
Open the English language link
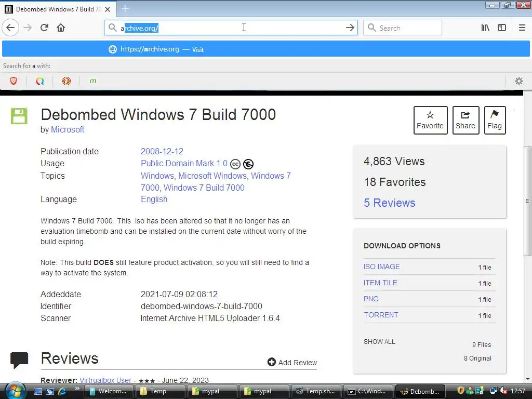[154, 199]
